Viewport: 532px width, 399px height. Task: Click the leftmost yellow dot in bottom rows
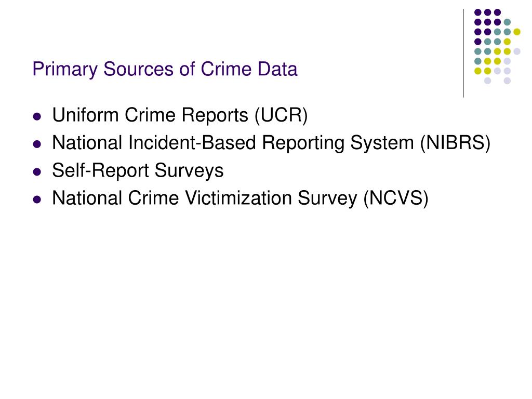[x=478, y=71]
